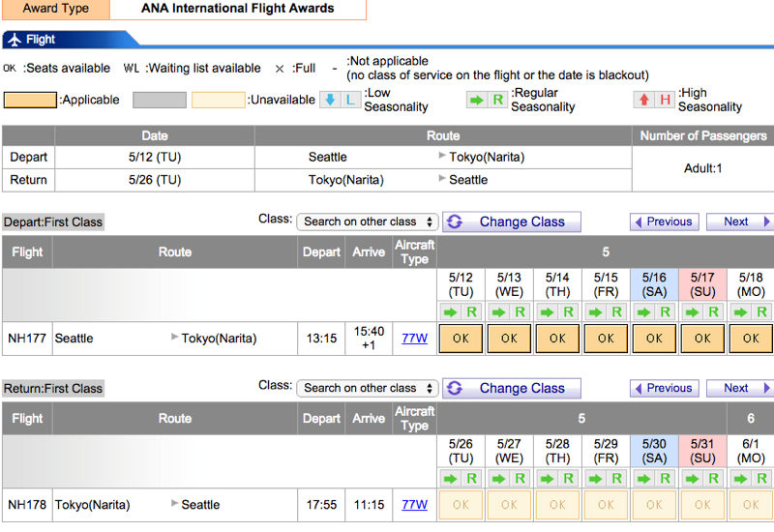774x532 pixels.
Task: Click regular seasonality icon under return 5/29
Action: tap(606, 478)
